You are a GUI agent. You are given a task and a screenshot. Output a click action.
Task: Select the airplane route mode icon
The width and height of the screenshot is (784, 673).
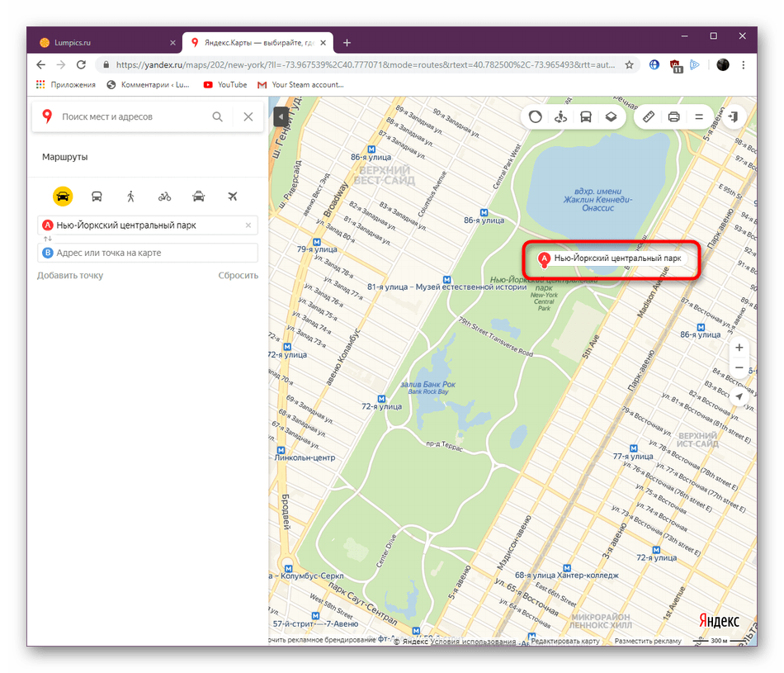pyautogui.click(x=233, y=197)
